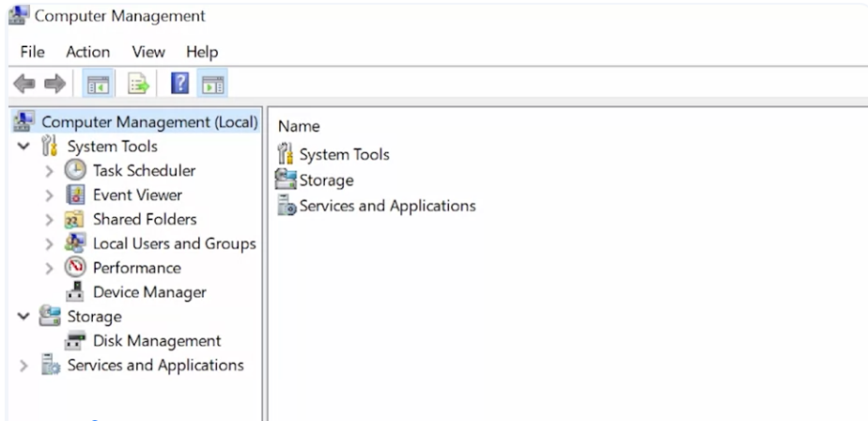Click the System Tools wrench icon in tree
The width and height of the screenshot is (868, 421).
click(50, 147)
